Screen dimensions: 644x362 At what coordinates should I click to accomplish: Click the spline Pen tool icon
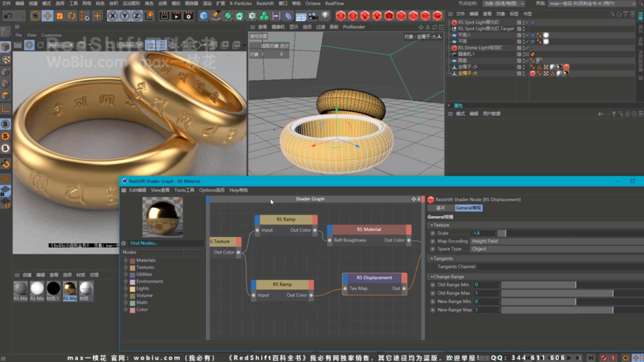(216, 16)
